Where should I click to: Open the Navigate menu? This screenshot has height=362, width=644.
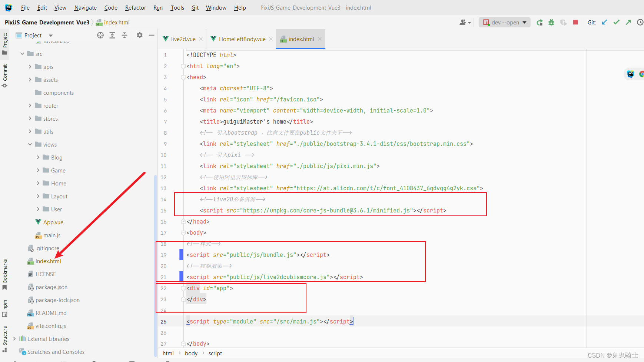(85, 7)
